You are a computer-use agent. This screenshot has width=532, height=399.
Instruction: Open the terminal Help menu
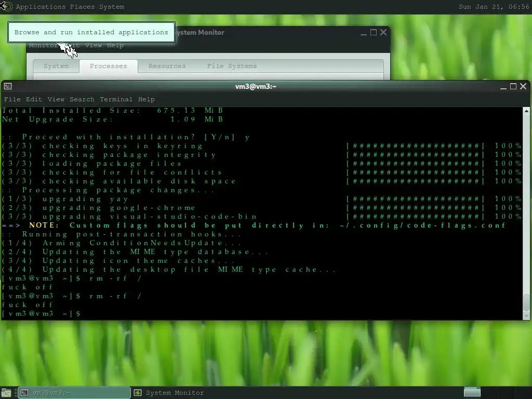pyautogui.click(x=147, y=99)
